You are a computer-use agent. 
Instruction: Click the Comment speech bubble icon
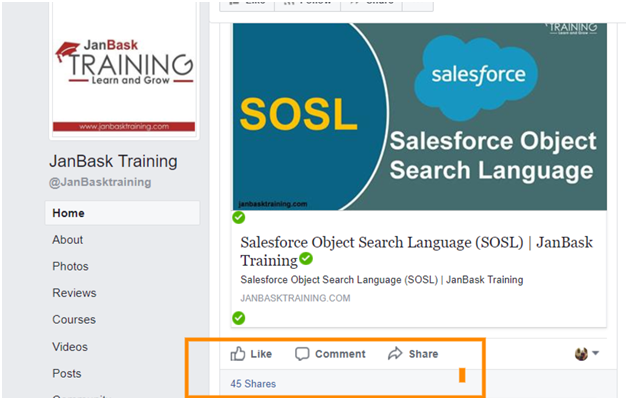point(302,354)
